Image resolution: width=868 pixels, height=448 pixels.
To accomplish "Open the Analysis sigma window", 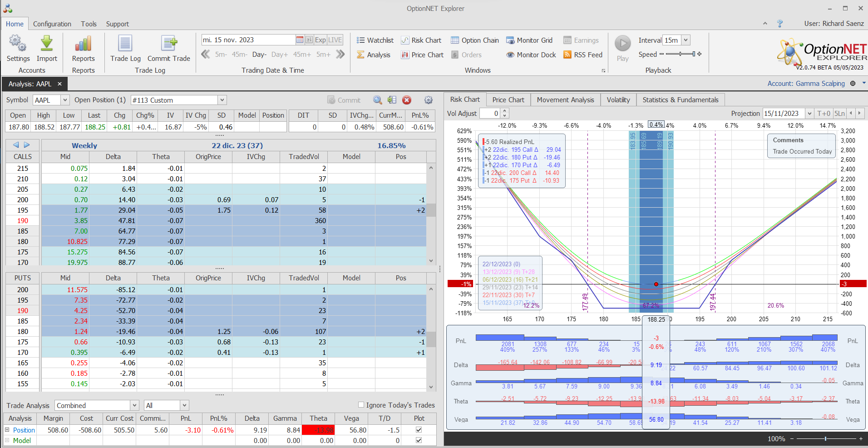I will (373, 55).
